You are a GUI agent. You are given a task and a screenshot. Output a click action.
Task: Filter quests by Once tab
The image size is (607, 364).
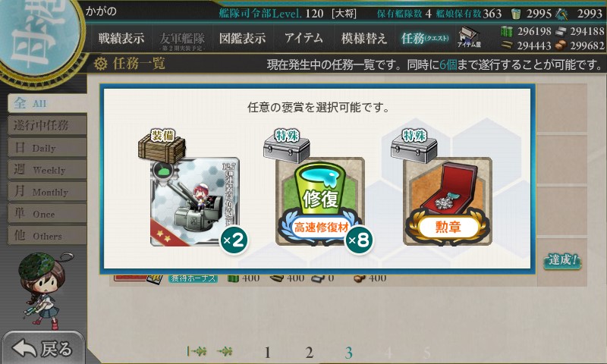pyautogui.click(x=47, y=214)
